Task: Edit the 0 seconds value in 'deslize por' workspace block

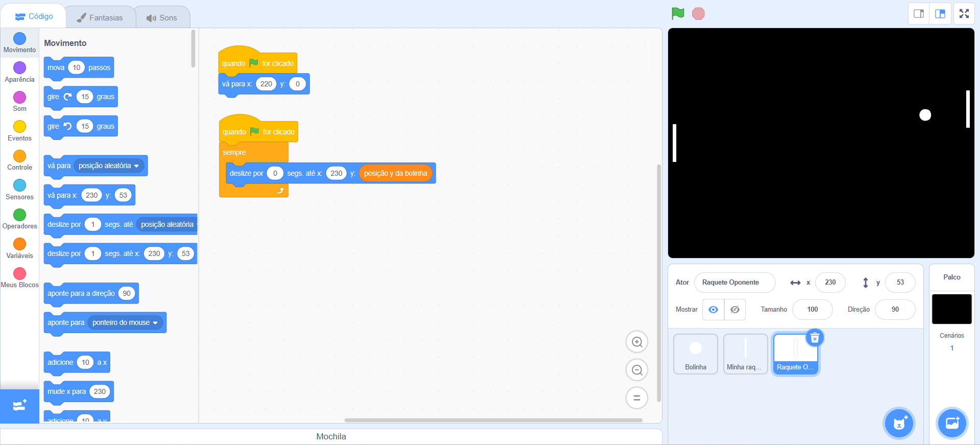Action: (x=275, y=174)
